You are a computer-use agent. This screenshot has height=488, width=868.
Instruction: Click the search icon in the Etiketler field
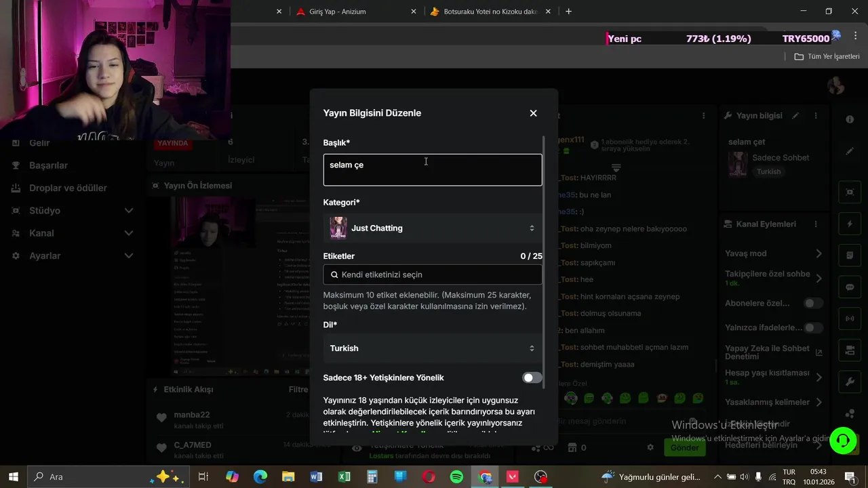click(334, 274)
